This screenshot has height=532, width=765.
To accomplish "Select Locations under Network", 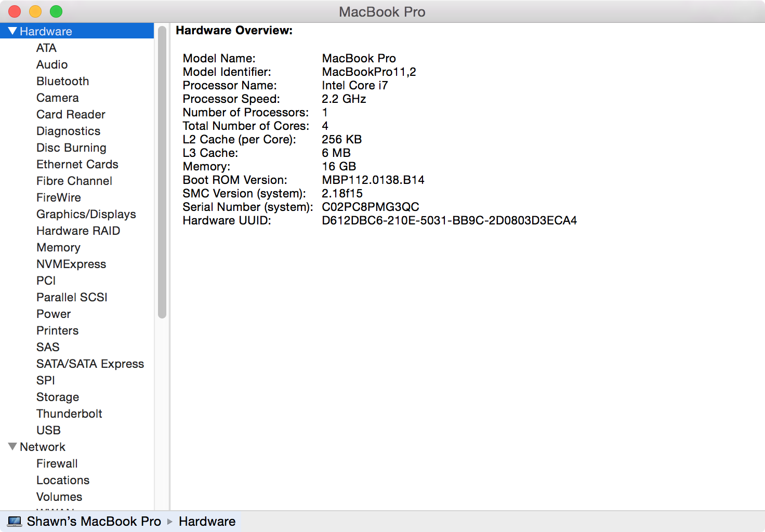I will (x=63, y=480).
